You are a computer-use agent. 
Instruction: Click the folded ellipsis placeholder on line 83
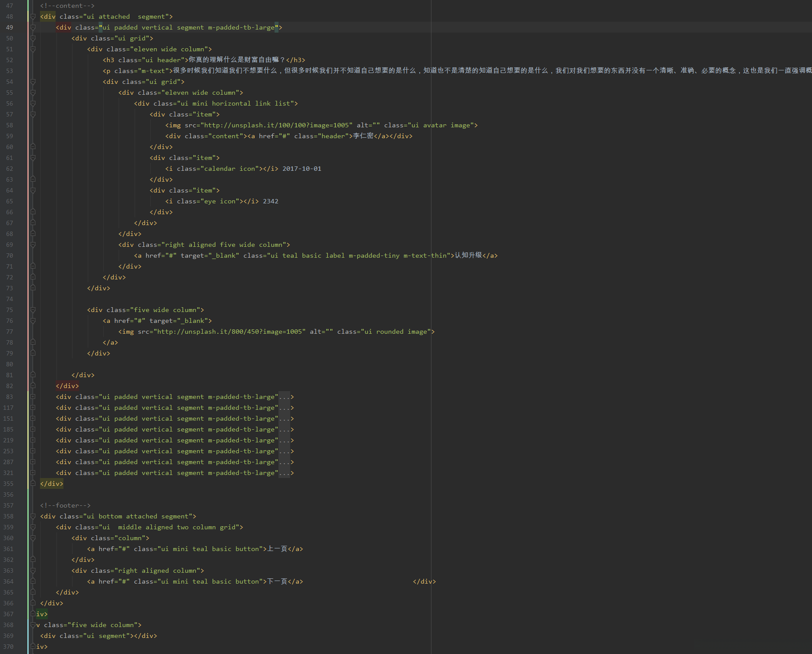284,397
